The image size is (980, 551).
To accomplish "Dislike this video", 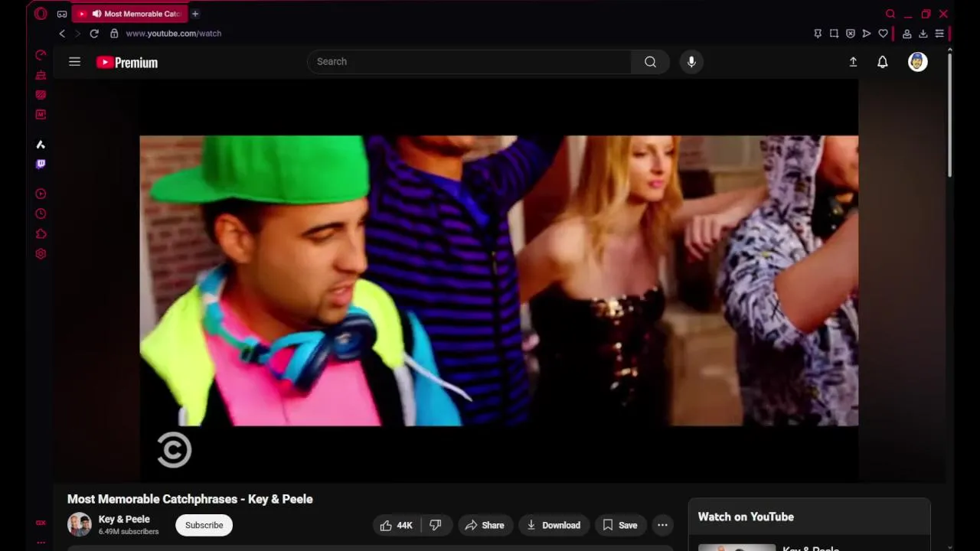I will 436,525.
